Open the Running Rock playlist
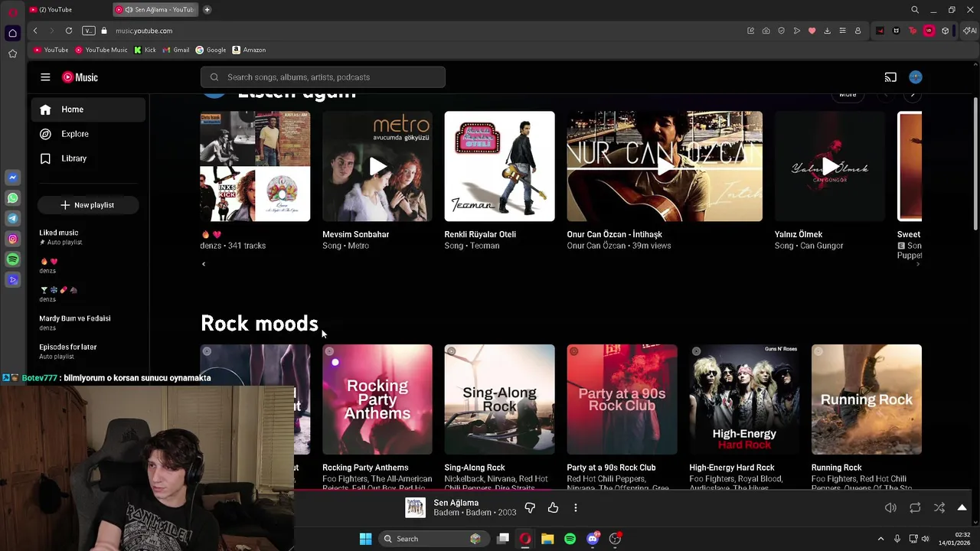Image resolution: width=980 pixels, height=551 pixels. point(867,399)
